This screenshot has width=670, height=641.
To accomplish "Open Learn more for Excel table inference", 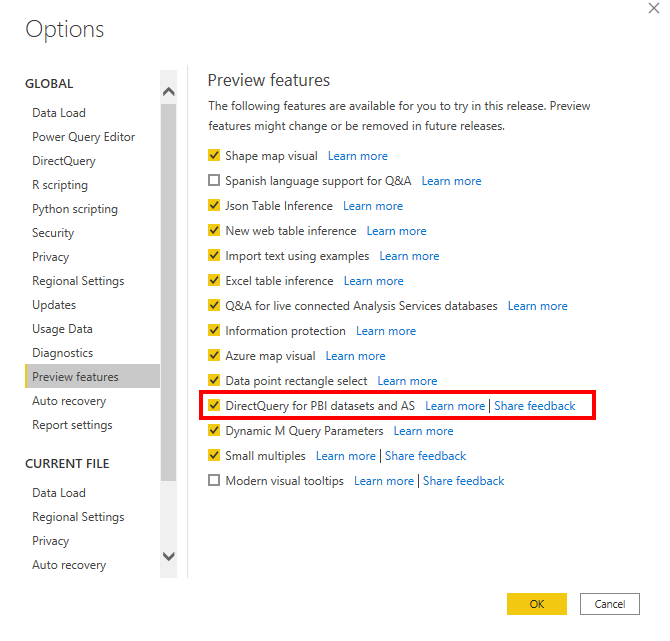I will pos(373,281).
